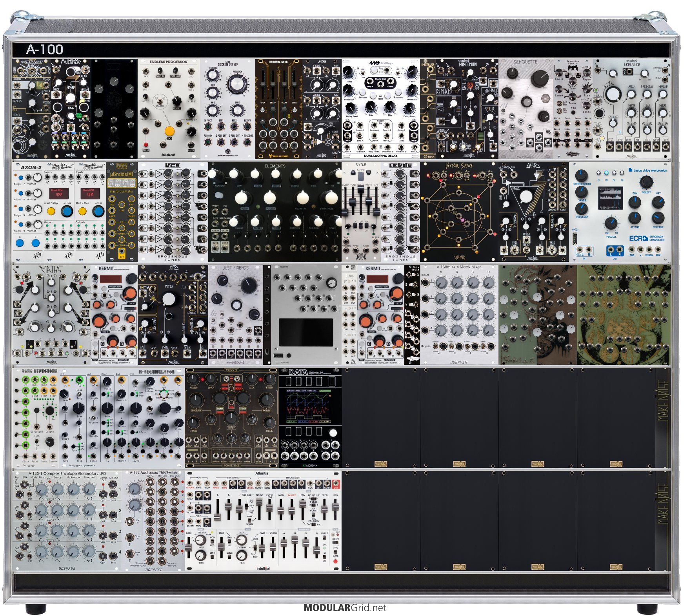Toggle the LP/BP/HP filter switch on Atlantis
The image size is (691, 616).
click(313, 499)
